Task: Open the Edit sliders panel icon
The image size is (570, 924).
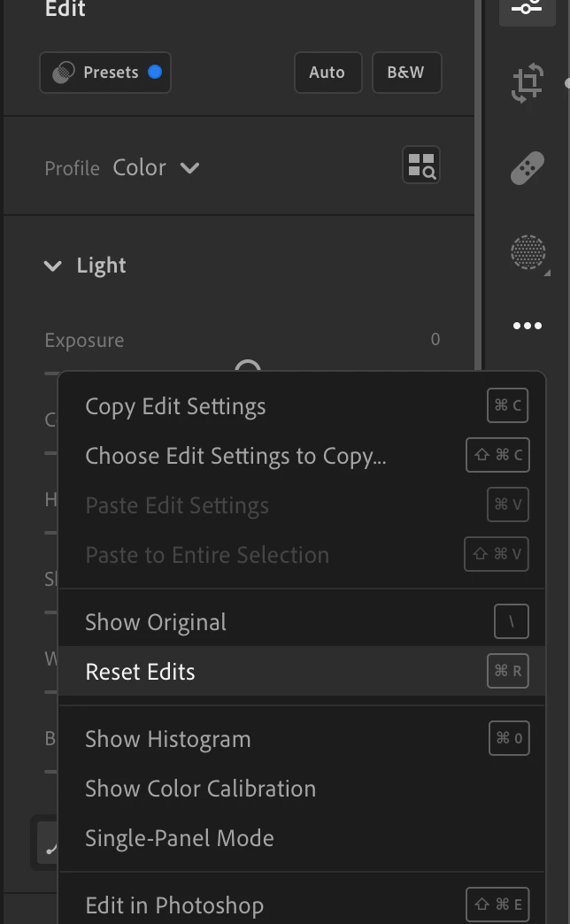Action: click(x=528, y=8)
